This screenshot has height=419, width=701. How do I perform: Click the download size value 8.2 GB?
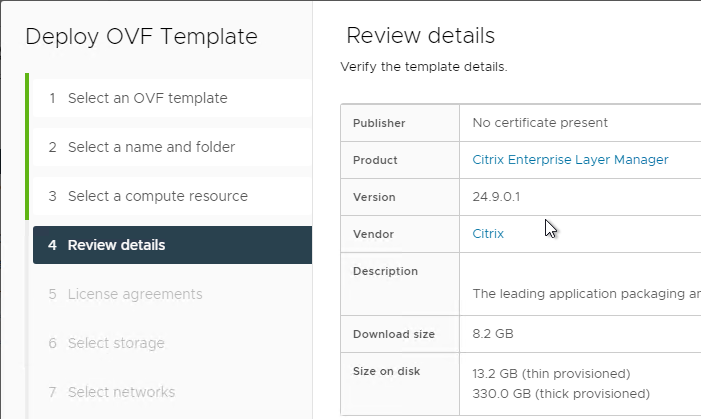[493, 334]
